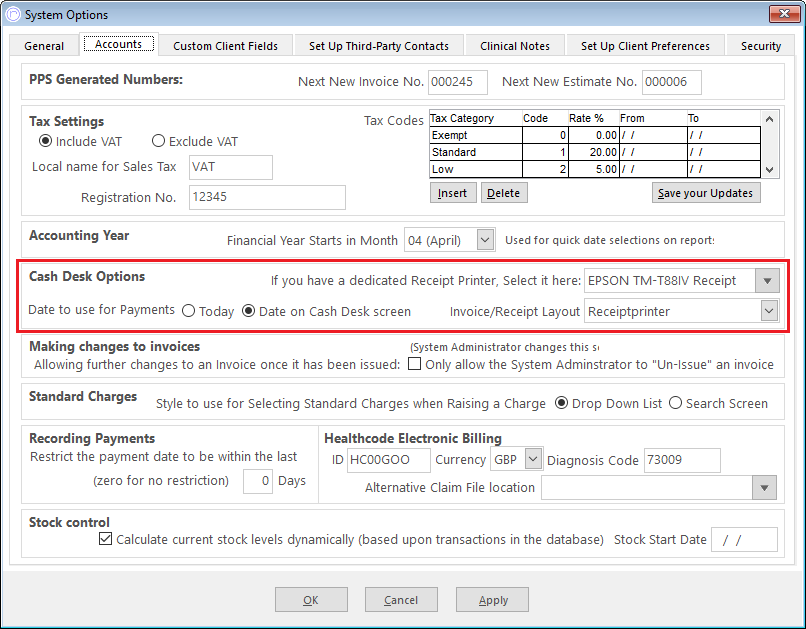Switch to the General tab
806x629 pixels.
pos(44,46)
